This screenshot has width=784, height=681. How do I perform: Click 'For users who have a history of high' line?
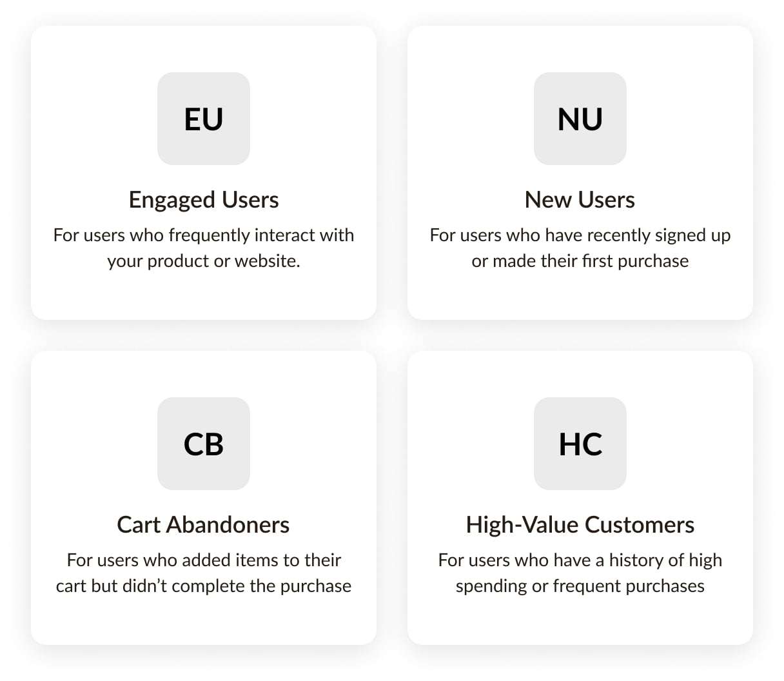580,560
